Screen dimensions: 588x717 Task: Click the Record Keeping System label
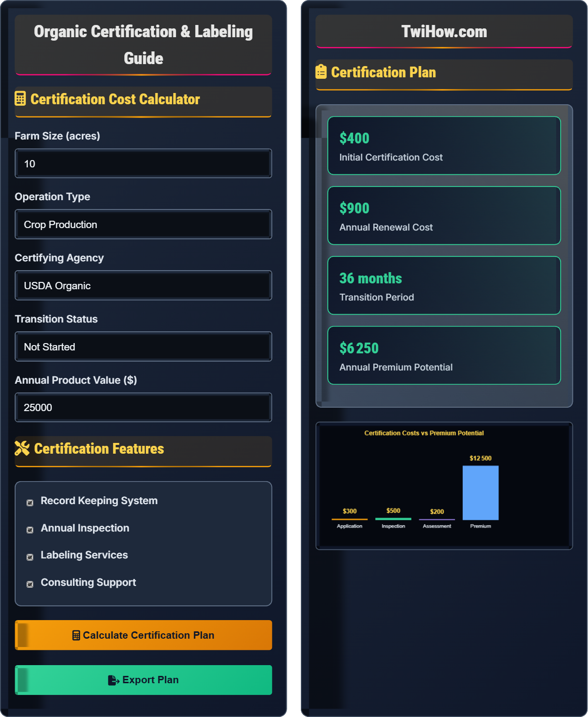(x=99, y=501)
